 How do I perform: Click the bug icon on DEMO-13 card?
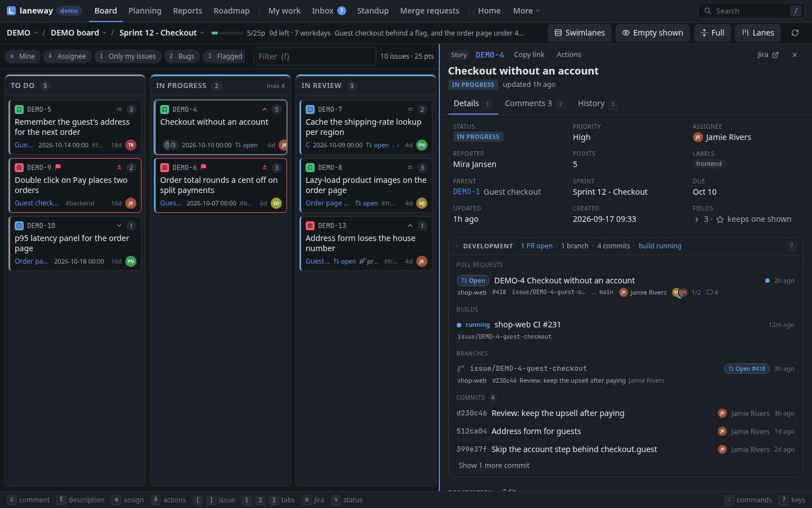click(x=310, y=226)
